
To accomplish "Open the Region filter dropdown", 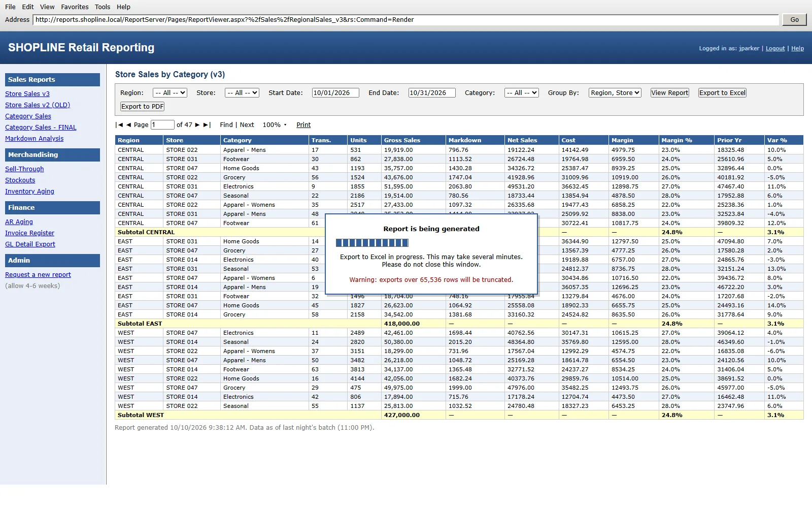I will tap(170, 93).
